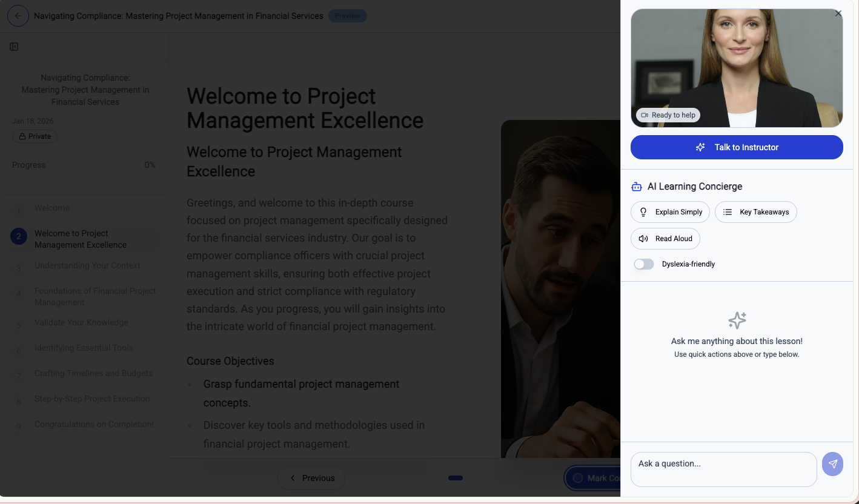Click the Key Takeaways quick action
Screen dimensions: 859x504
(x=756, y=212)
